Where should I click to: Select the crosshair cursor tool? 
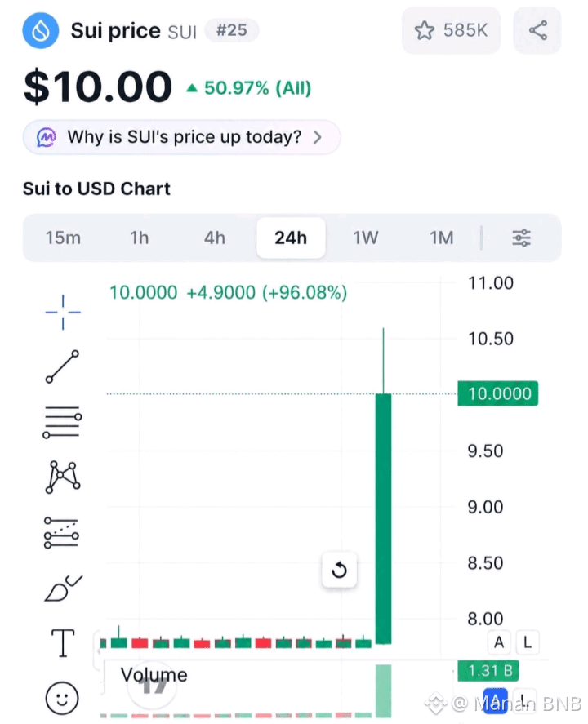pos(63,312)
